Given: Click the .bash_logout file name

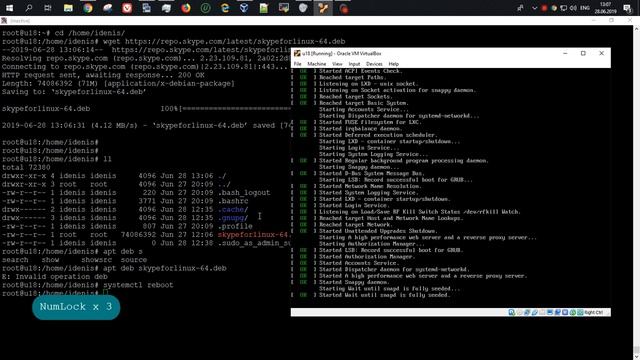Looking at the screenshot, I should pos(244,193).
